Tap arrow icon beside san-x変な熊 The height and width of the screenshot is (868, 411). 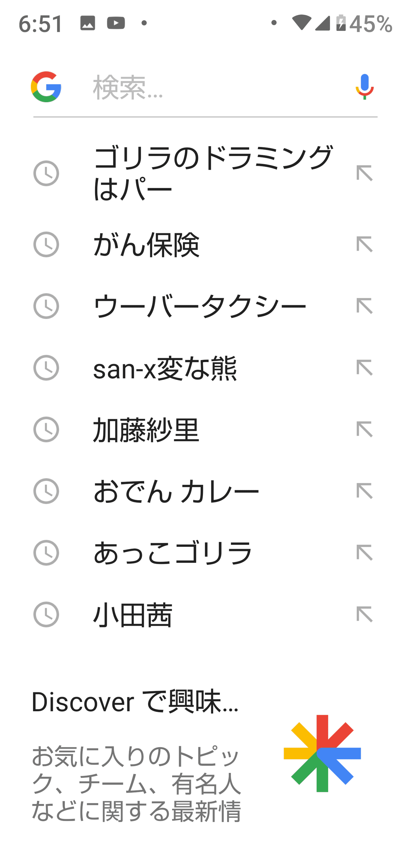pyautogui.click(x=364, y=368)
